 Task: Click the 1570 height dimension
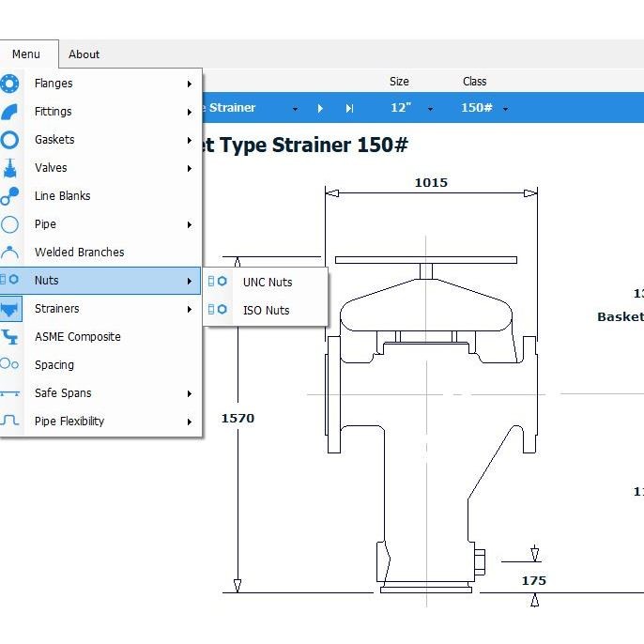238,418
